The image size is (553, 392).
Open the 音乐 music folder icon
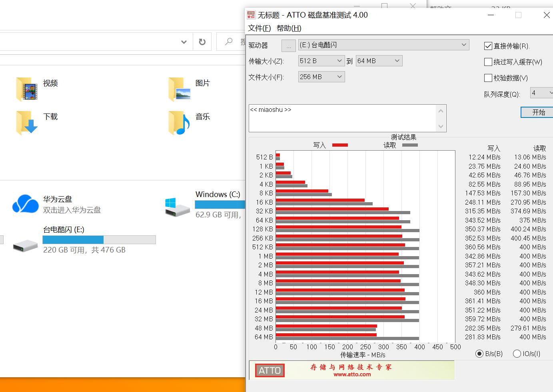(x=179, y=123)
